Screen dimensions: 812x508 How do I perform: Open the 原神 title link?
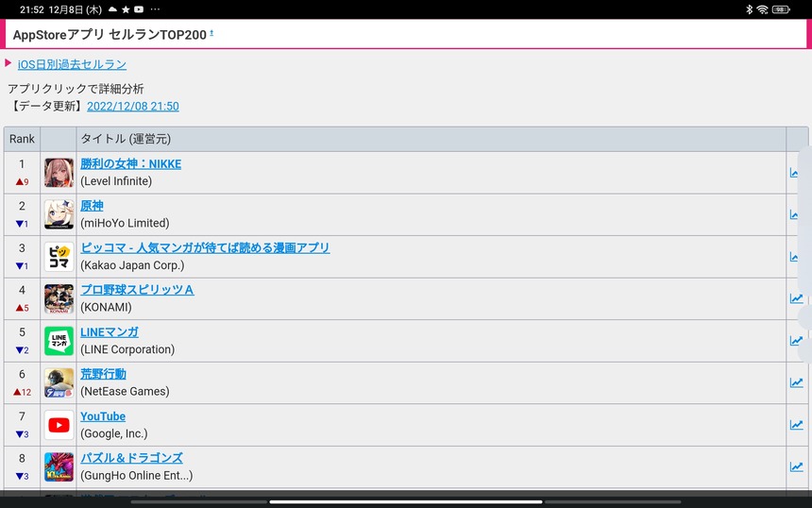92,206
